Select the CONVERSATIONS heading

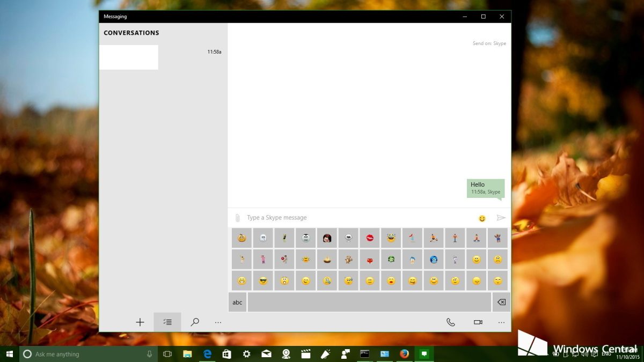(131, 33)
